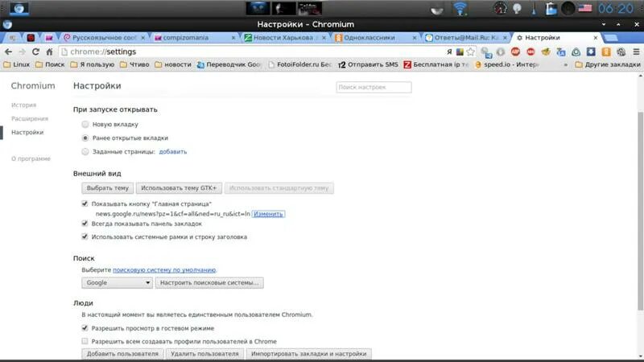This screenshot has width=644, height=362.
Task: Switch to the 'Ответы@Mail.Ru' tab
Action: [466, 38]
